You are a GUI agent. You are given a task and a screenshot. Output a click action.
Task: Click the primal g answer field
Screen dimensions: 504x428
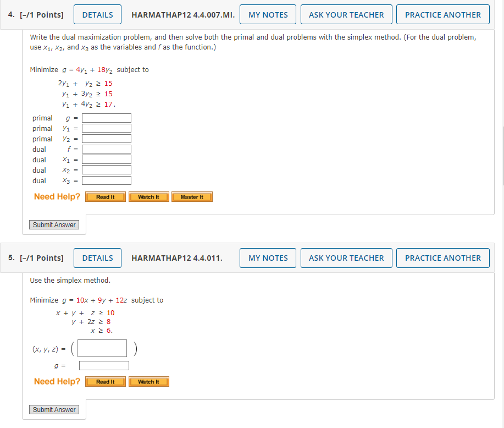(106, 117)
